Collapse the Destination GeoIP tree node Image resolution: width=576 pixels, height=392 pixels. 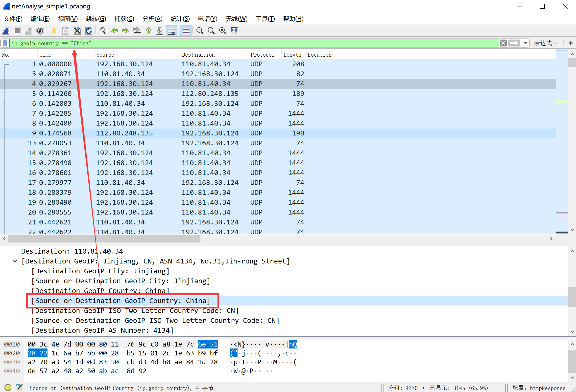pos(15,261)
